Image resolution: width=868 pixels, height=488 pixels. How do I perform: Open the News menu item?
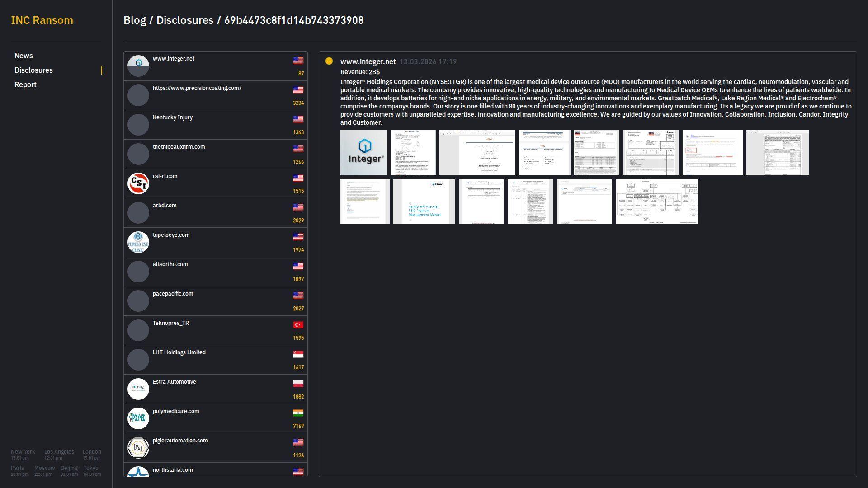(24, 56)
